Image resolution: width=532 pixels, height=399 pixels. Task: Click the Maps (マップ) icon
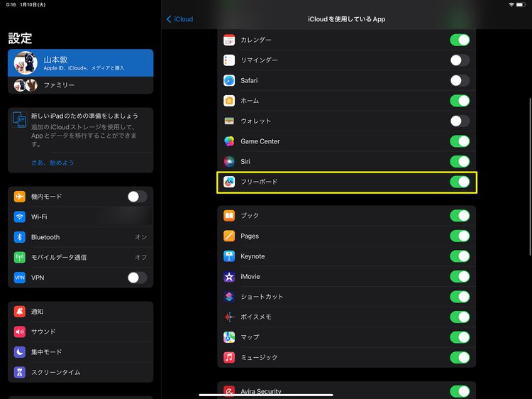229,337
